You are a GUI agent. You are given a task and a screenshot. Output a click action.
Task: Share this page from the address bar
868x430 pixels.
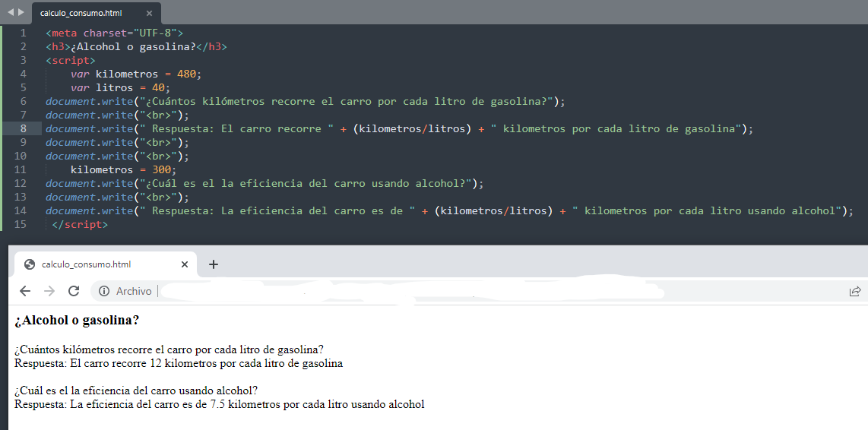click(x=855, y=291)
